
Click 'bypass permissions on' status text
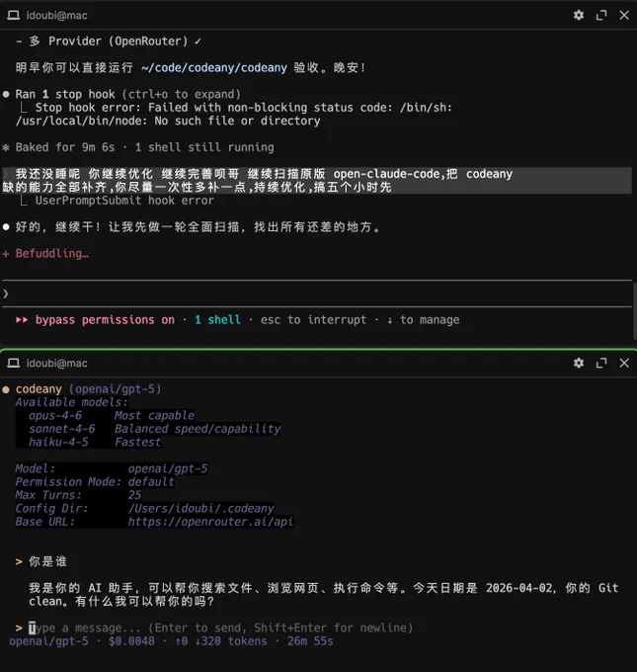coord(105,320)
